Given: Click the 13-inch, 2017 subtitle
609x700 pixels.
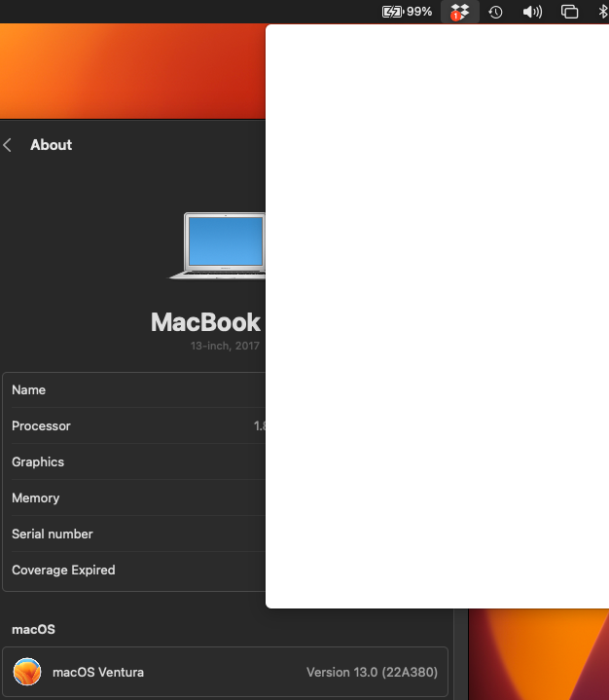Looking at the screenshot, I should tap(225, 346).
